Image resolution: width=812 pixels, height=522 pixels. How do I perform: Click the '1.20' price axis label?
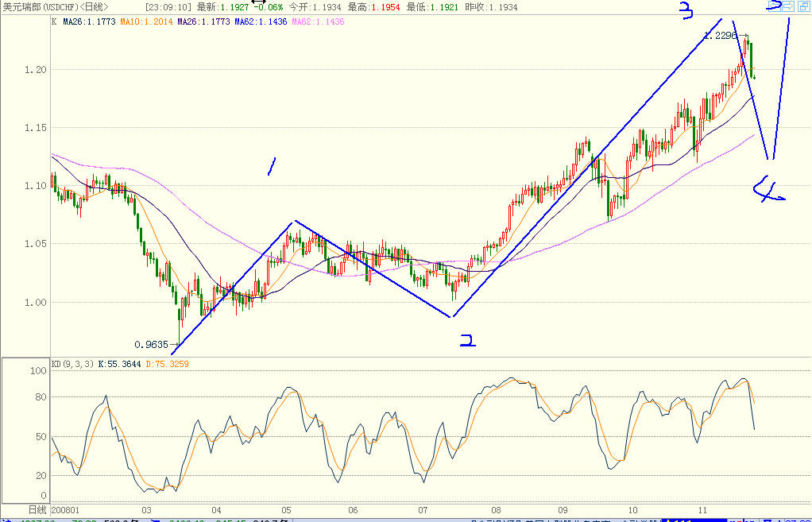(x=35, y=69)
